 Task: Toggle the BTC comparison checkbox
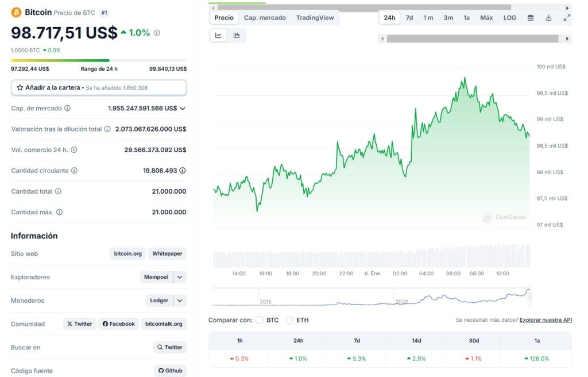pyautogui.click(x=259, y=320)
